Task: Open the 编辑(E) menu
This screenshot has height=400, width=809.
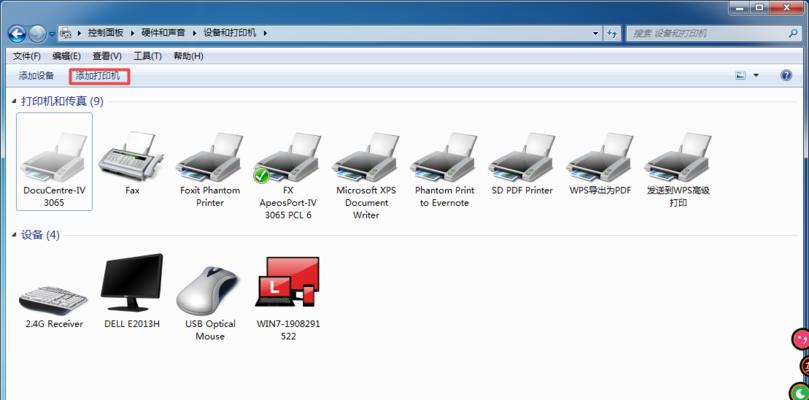Action: (x=67, y=56)
